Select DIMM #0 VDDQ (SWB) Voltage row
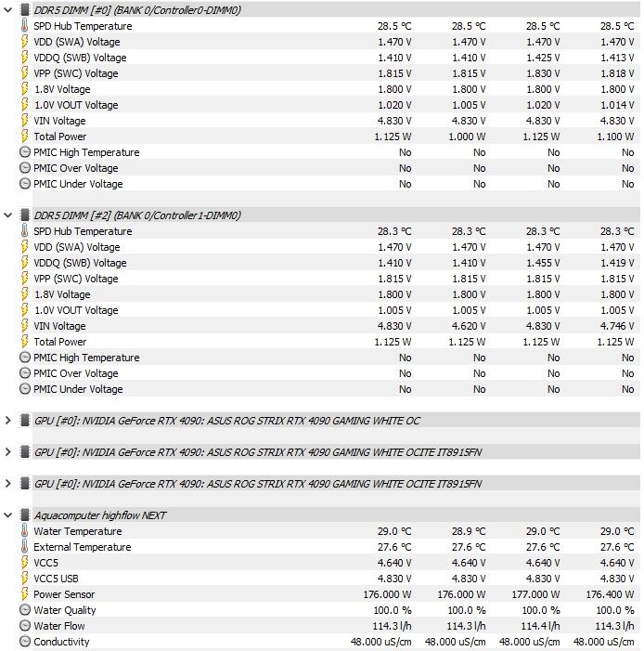 click(x=328, y=58)
